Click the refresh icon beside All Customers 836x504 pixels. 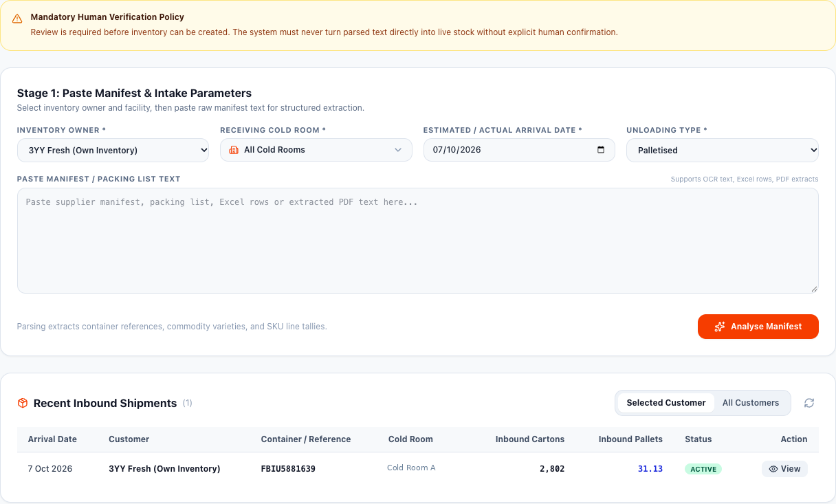pos(809,403)
